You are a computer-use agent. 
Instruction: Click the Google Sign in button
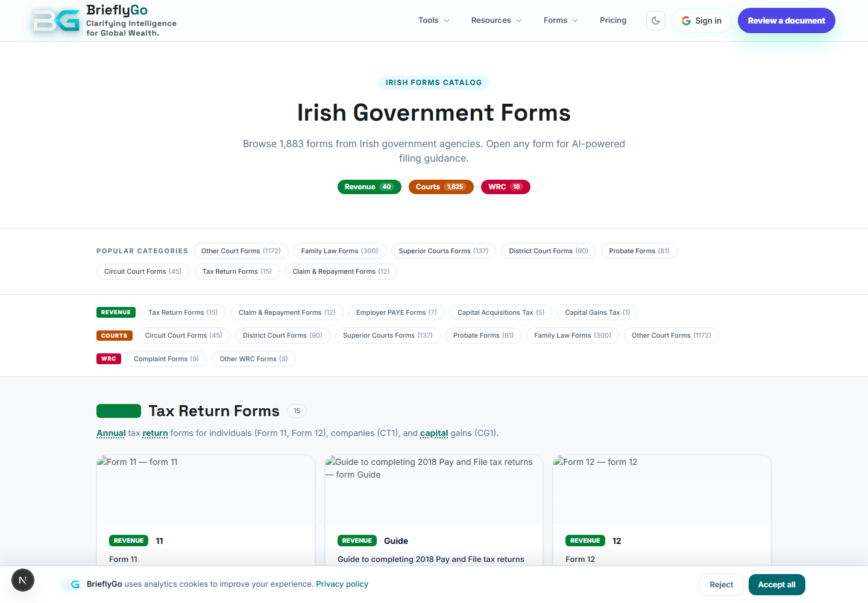point(701,21)
